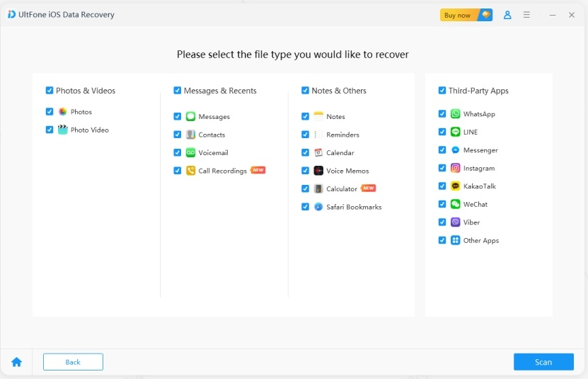Click the KakaoTalk icon
Viewport: 588px width, 379px height.
pos(455,186)
